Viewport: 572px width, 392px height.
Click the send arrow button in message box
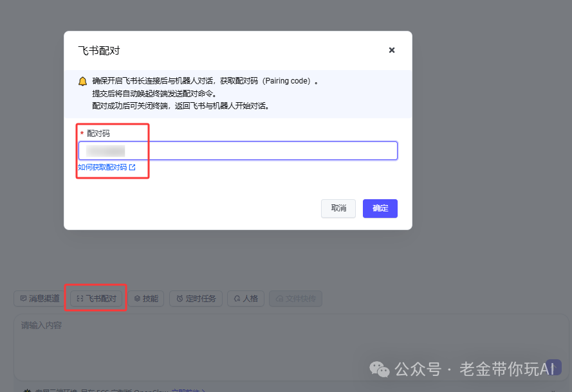point(553,368)
